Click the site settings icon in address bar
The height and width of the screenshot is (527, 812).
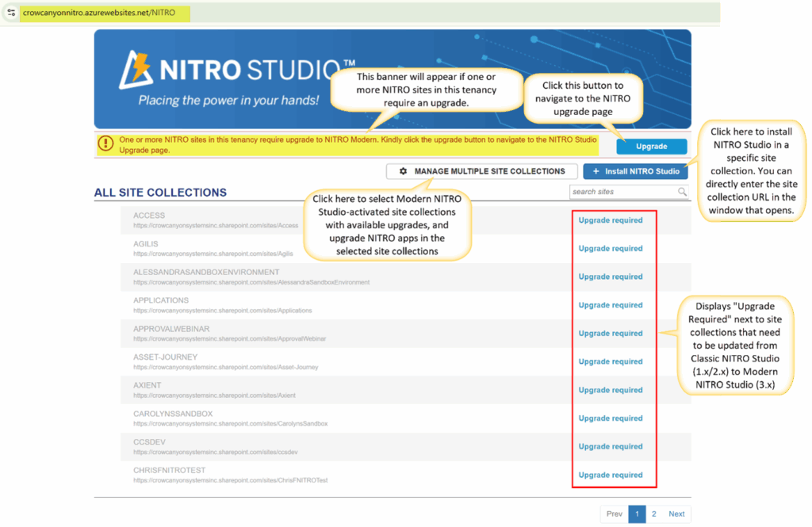[x=11, y=13]
